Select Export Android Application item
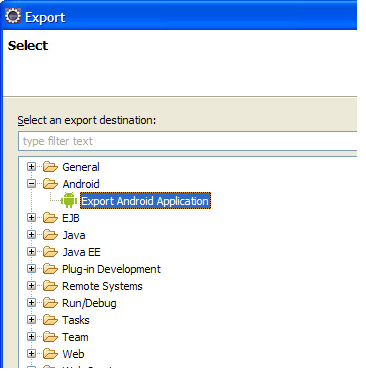The image size is (366, 372). [145, 201]
